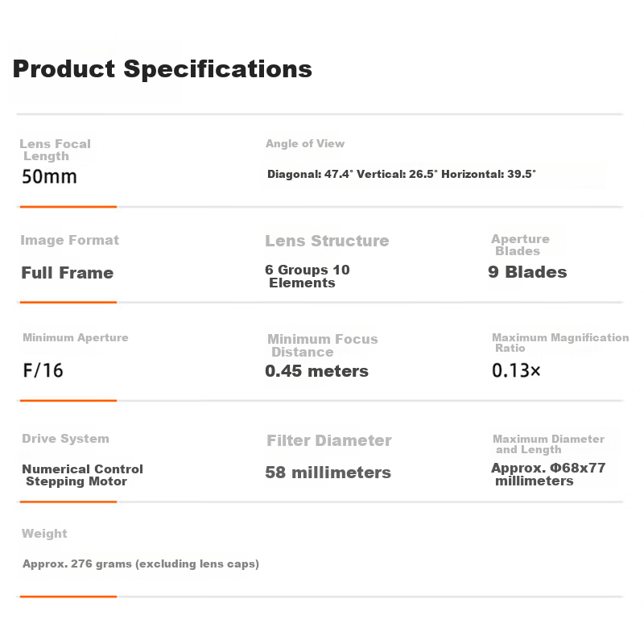Select the 6 Groups 10 Elements text
Viewport: 644px width, 644px height.
[307, 276]
